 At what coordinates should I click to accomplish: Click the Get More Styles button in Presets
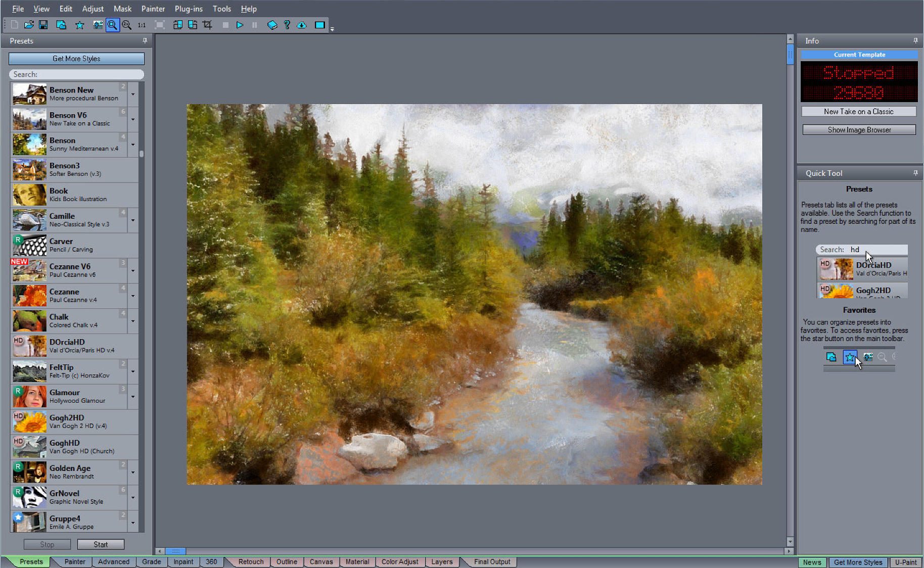pyautogui.click(x=76, y=59)
